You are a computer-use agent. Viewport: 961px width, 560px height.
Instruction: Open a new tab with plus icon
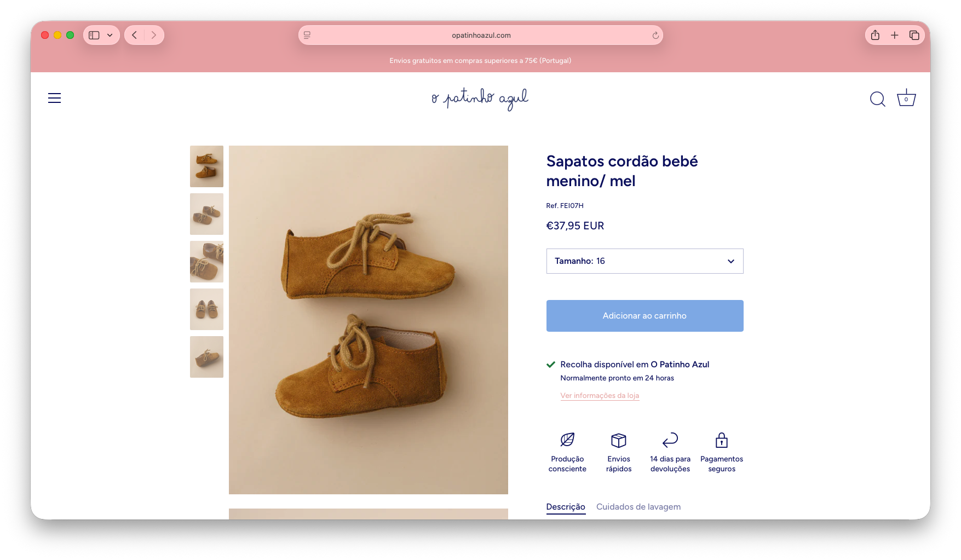[x=894, y=35]
